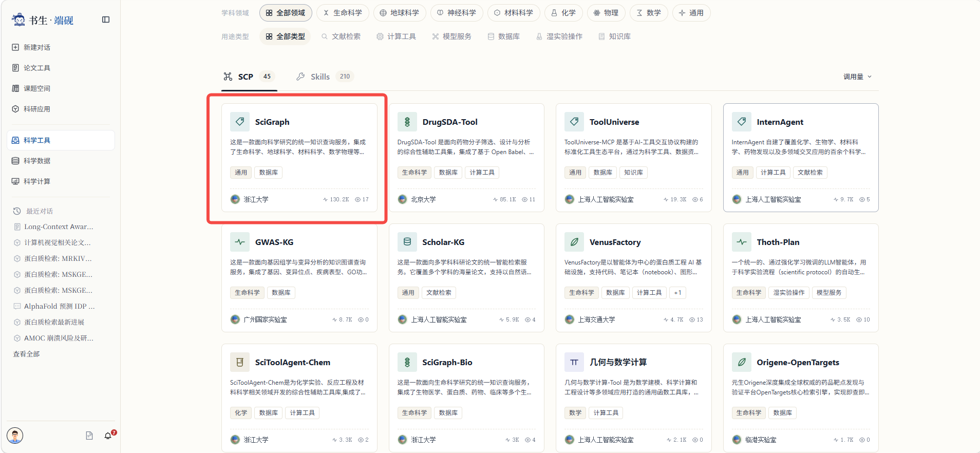Open the 调用量 sort dropdown

pos(857,77)
